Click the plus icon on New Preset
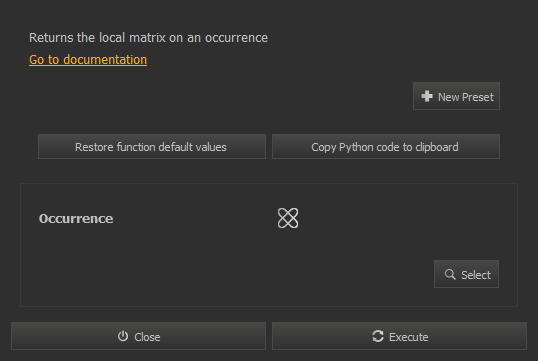The height and width of the screenshot is (361, 538). coord(427,96)
